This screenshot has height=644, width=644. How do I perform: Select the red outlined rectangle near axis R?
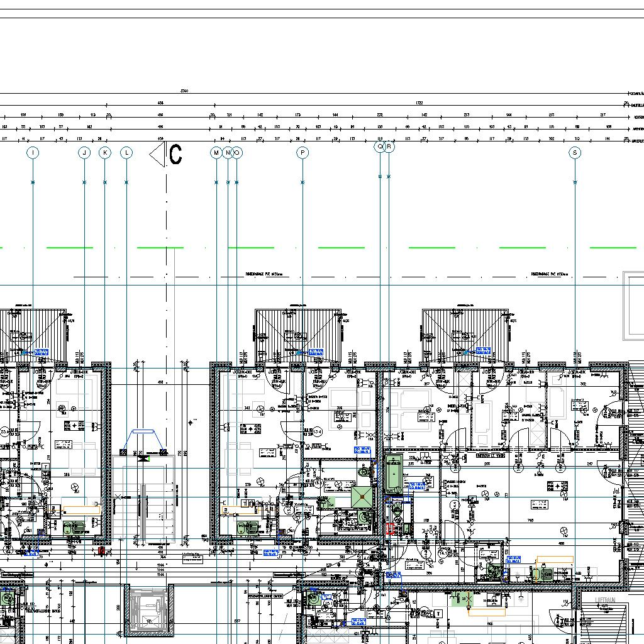pyautogui.click(x=390, y=529)
